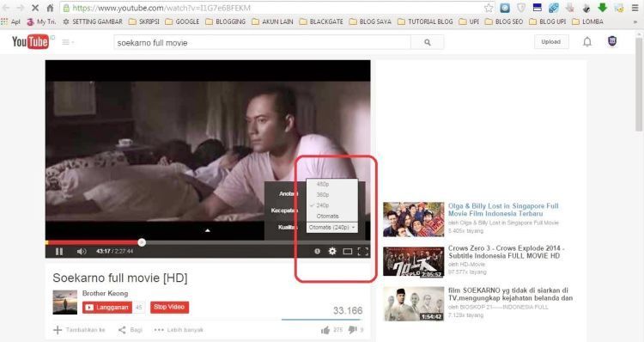Open the account avatar shield icon

point(612,41)
